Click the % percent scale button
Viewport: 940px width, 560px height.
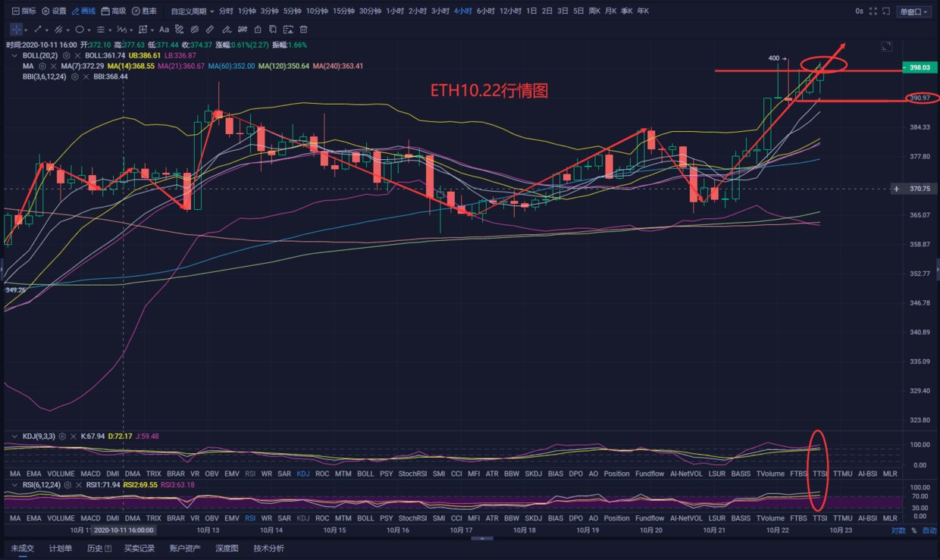(x=913, y=530)
